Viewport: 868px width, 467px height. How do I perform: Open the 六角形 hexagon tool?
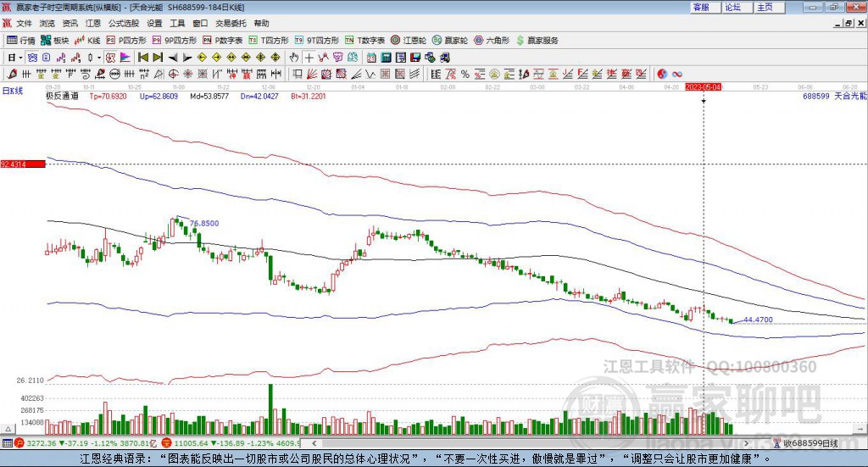pos(492,41)
